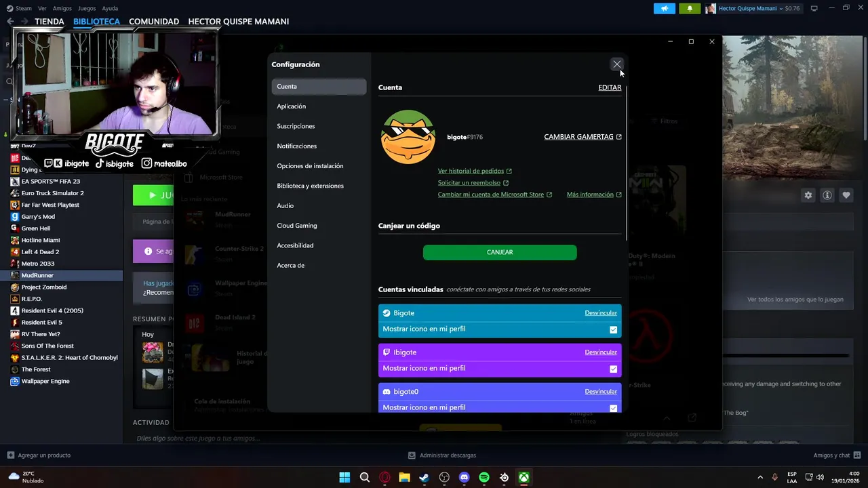Screen dimensions: 868x488
Task: Open the Ayuda menu in Steam
Action: point(110,8)
